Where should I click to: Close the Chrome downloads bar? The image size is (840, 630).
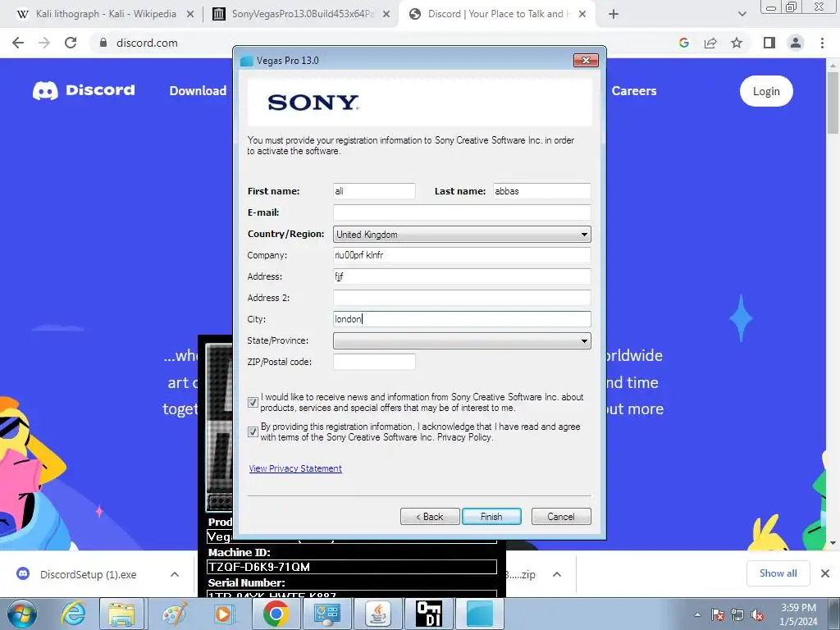[x=825, y=573]
